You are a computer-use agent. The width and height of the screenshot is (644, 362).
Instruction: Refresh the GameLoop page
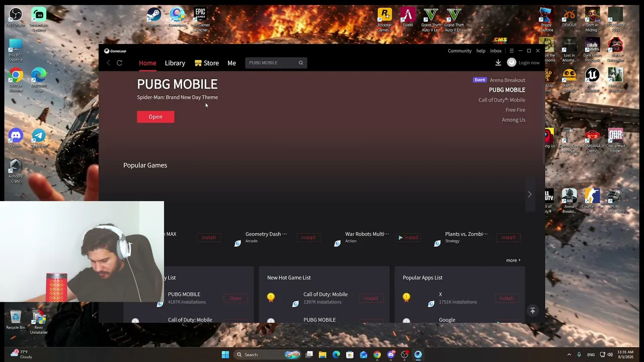[x=120, y=63]
